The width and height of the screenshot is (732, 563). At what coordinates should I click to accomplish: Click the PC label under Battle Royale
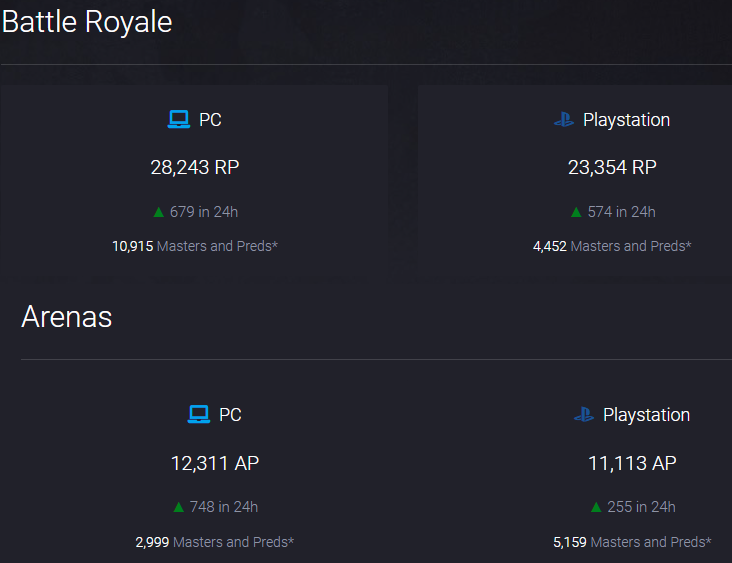210,120
